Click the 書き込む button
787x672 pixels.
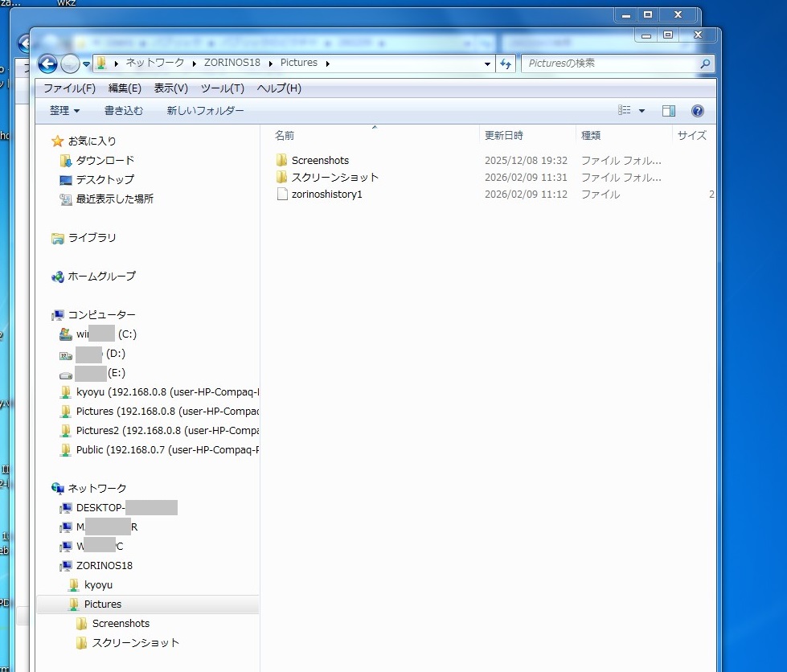[x=123, y=111]
